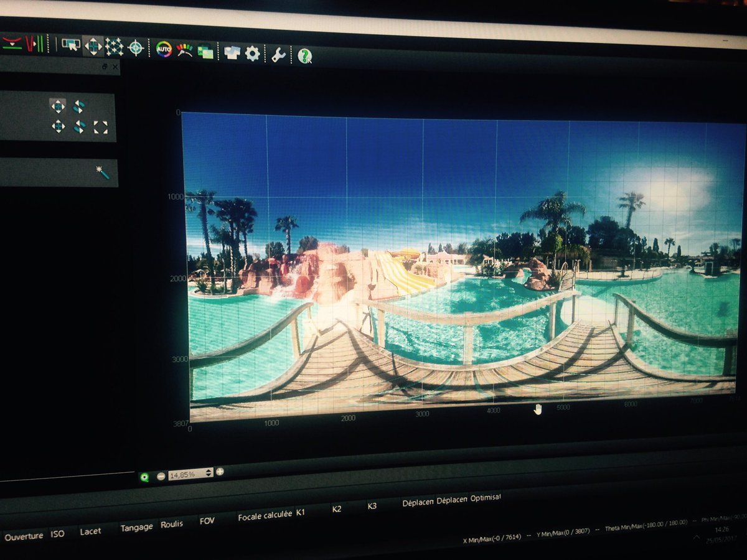
Task: Choose the vertical lines tool
Action: 35,44
